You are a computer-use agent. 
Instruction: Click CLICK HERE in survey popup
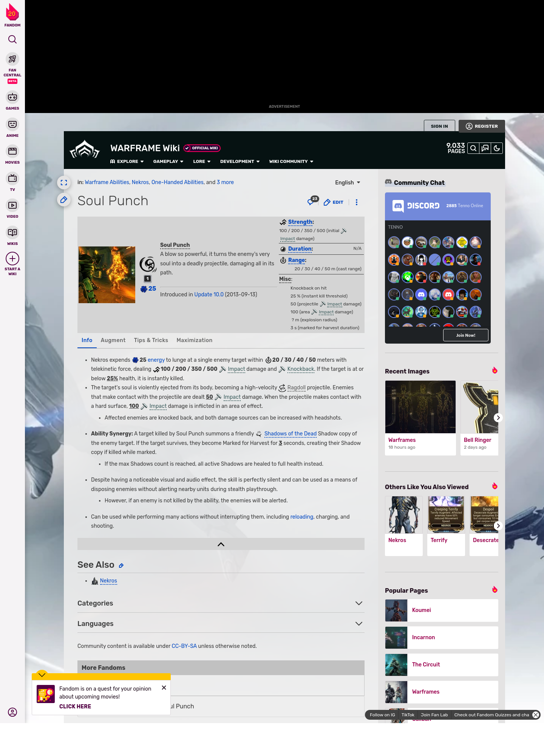(x=75, y=706)
